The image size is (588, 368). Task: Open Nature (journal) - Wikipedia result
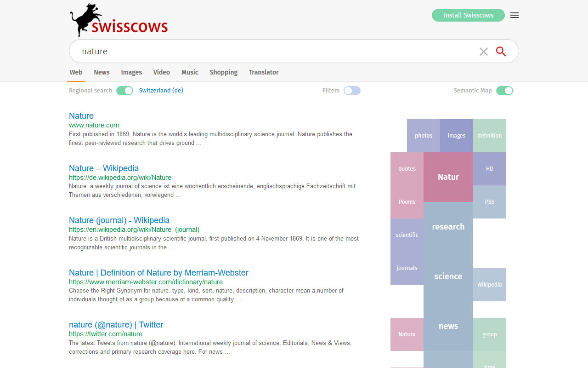click(119, 220)
